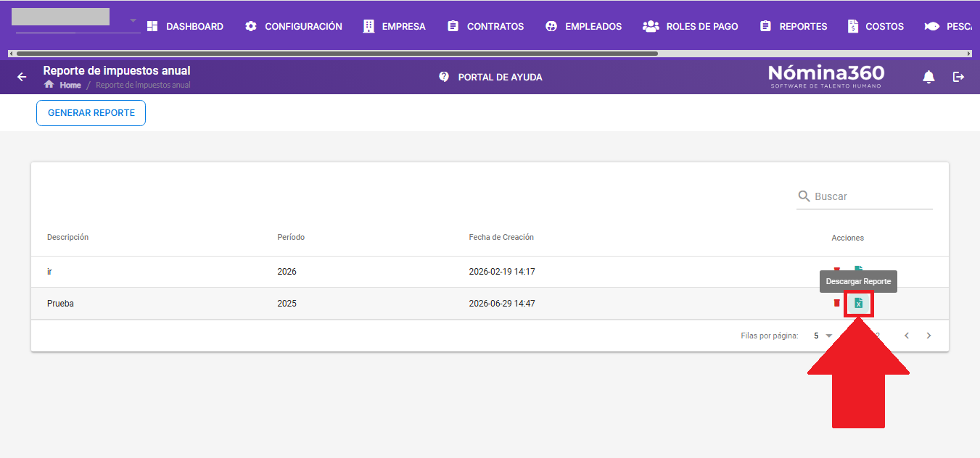Open PORTAL DE AYUDA link

point(491,77)
